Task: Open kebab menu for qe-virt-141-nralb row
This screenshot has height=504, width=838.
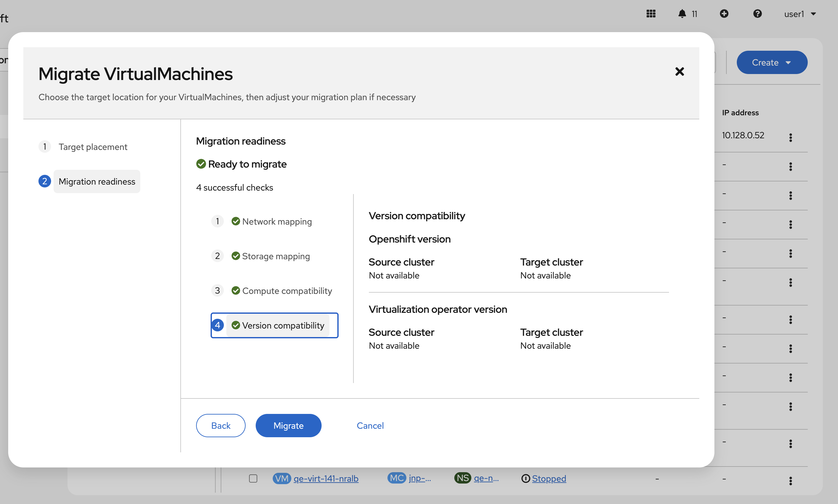Action: (790, 480)
